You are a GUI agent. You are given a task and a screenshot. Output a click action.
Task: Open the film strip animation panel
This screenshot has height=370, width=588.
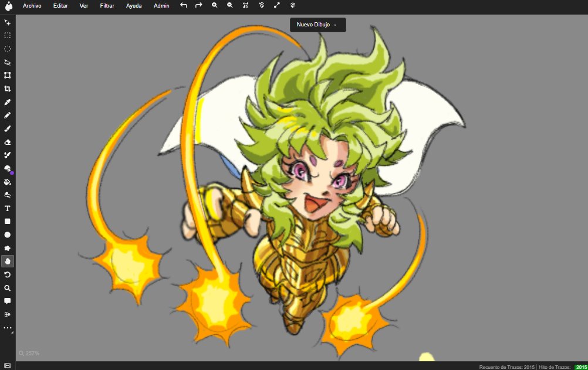(x=7, y=365)
